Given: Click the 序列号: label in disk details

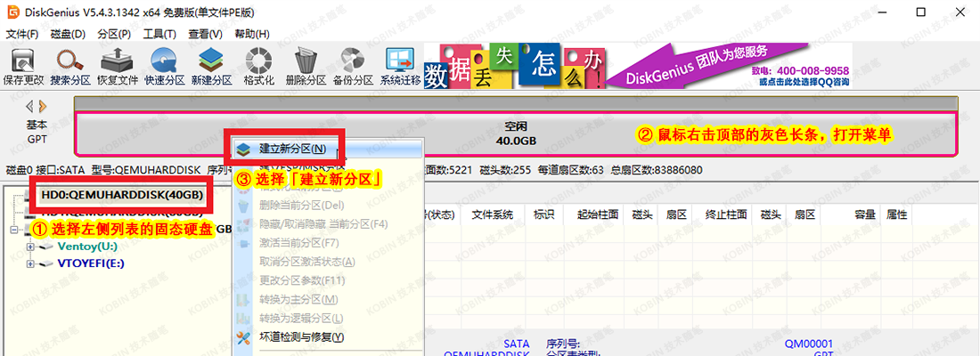Looking at the screenshot, I should coord(564,344).
